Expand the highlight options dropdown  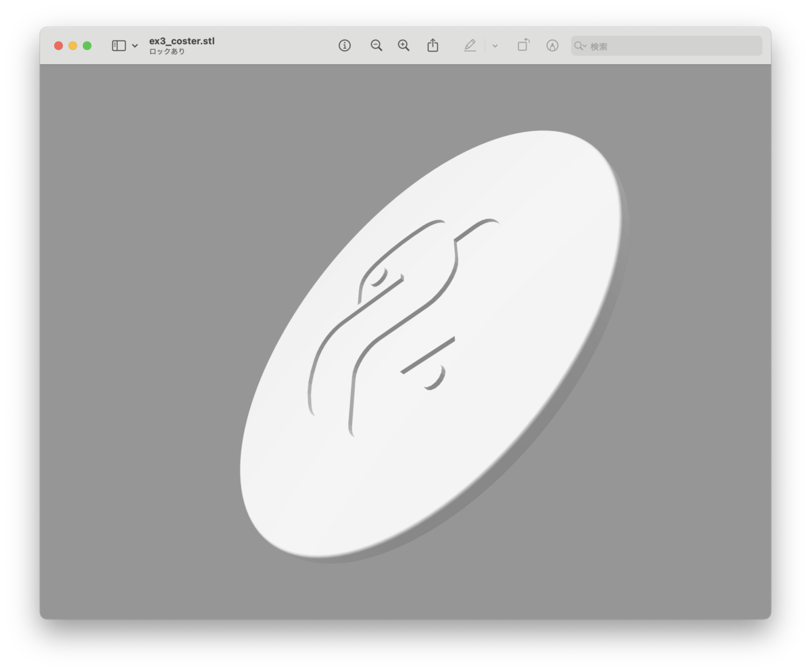(495, 46)
